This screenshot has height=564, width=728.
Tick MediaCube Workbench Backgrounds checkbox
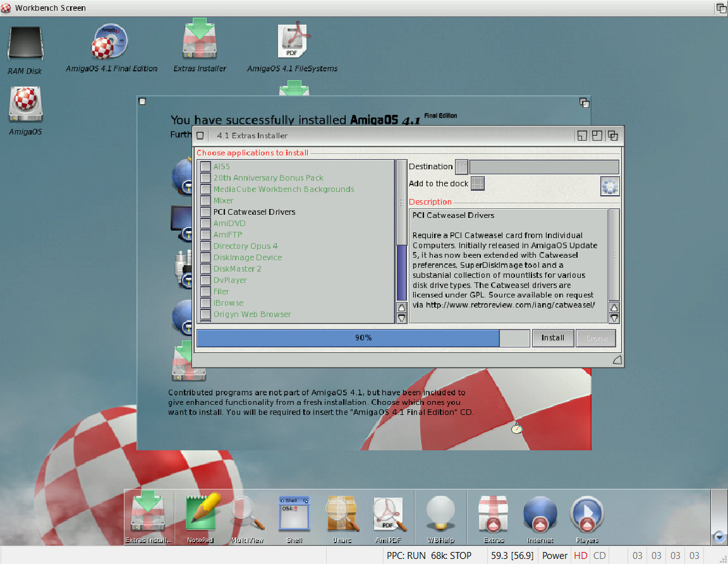(x=205, y=189)
